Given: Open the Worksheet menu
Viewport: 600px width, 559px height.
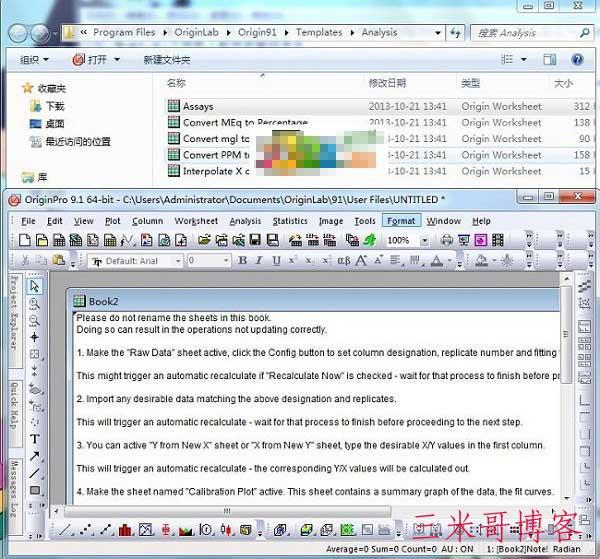Looking at the screenshot, I should point(196,221).
